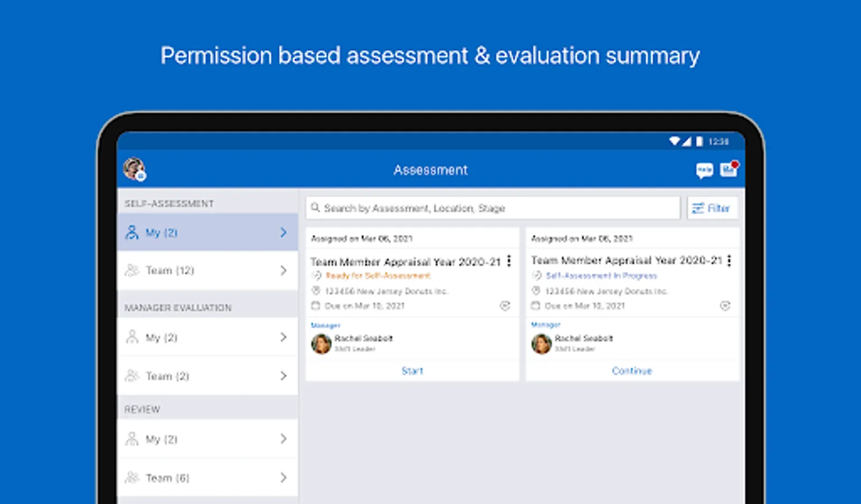Click Rachel Seabolt's photo on Continue card

541,343
